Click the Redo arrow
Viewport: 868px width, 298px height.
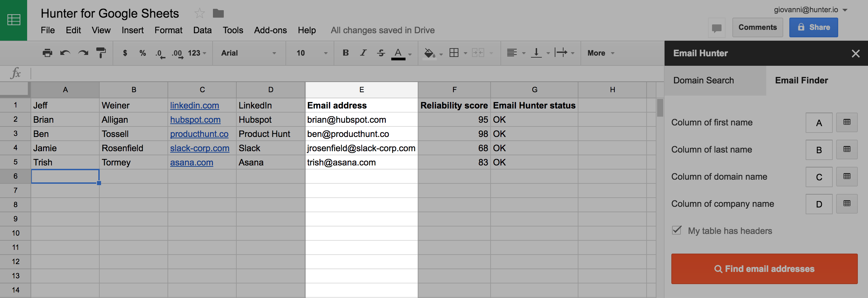[83, 53]
